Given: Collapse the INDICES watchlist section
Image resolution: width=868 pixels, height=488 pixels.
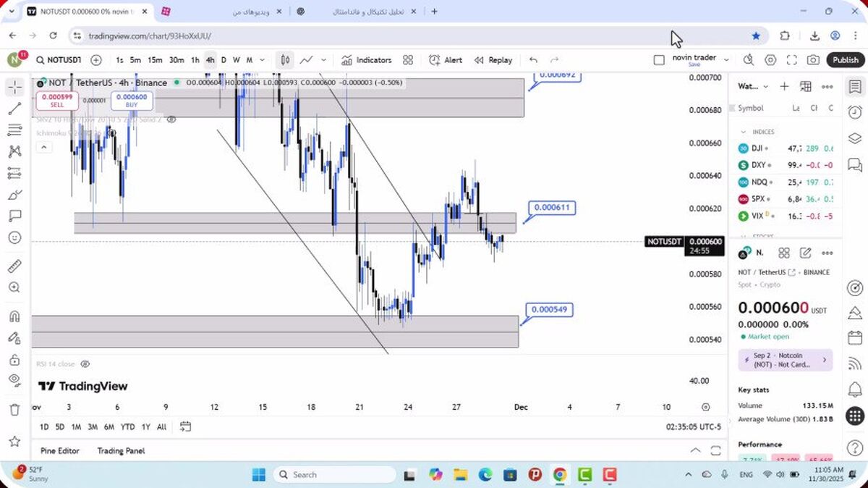Looking at the screenshot, I should pyautogui.click(x=743, y=132).
